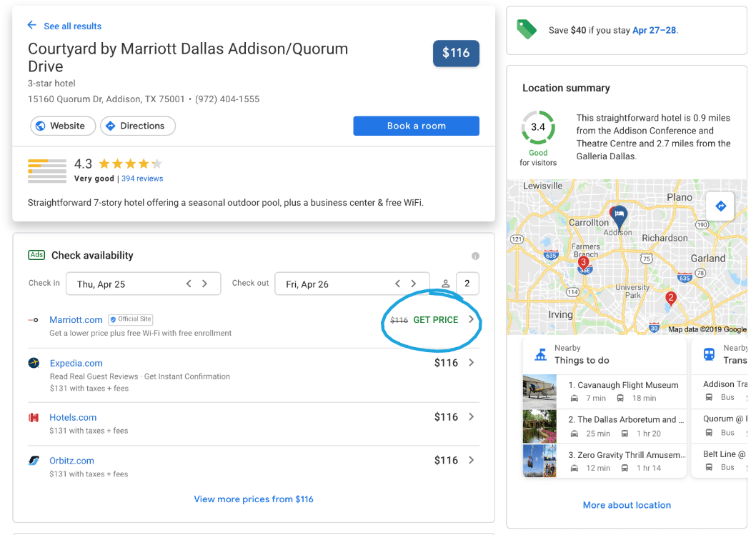Click View more prices from $116

pos(254,499)
